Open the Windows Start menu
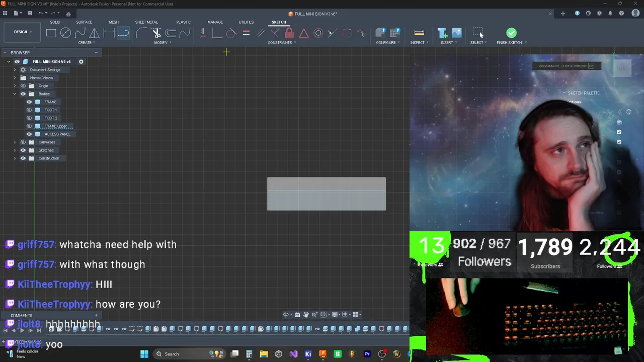The image size is (644, 362). (x=144, y=354)
